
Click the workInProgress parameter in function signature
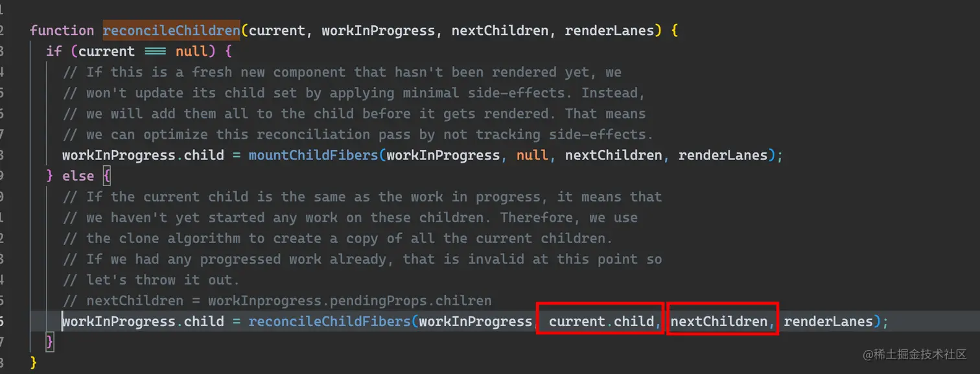[379, 30]
